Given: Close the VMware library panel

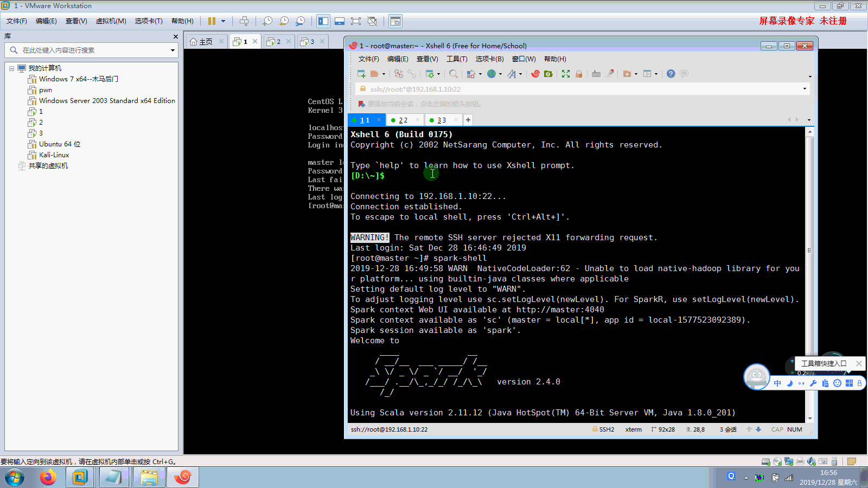Looking at the screenshot, I should [x=175, y=36].
